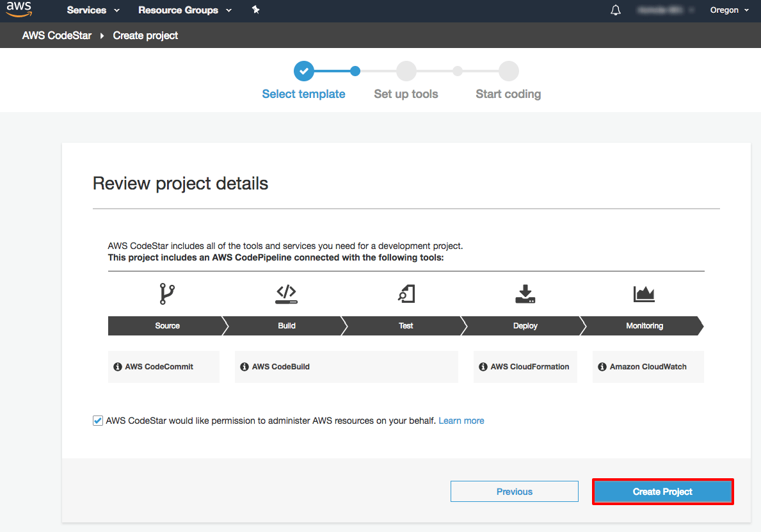This screenshot has height=532, width=761.
Task: Click the AWS CloudFormation label
Action: point(529,367)
